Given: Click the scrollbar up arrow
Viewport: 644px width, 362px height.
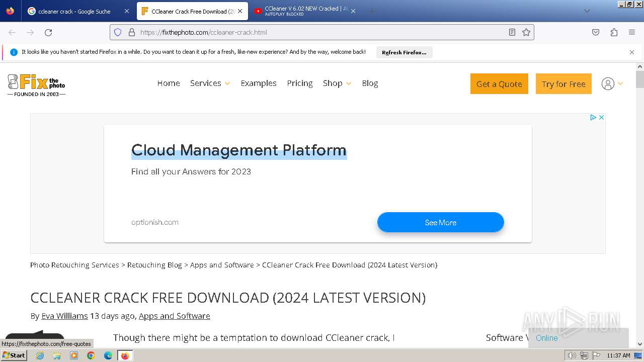Looking at the screenshot, I should pyautogui.click(x=640, y=66).
